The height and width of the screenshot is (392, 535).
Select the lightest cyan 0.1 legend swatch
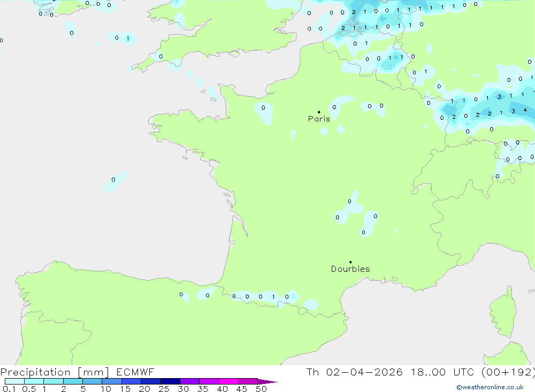click(x=14, y=381)
